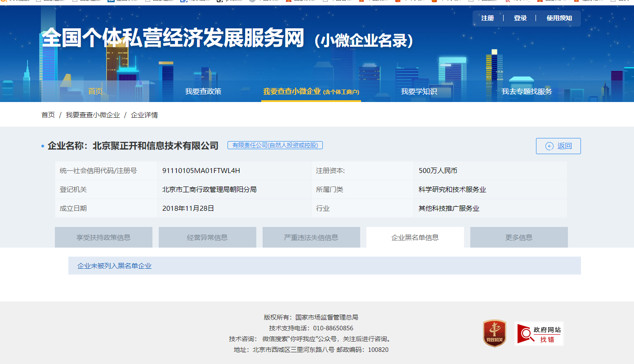Click the 我要查查小微企业 breadcrumb link
Viewport: 634px width, 364px height.
93,115
